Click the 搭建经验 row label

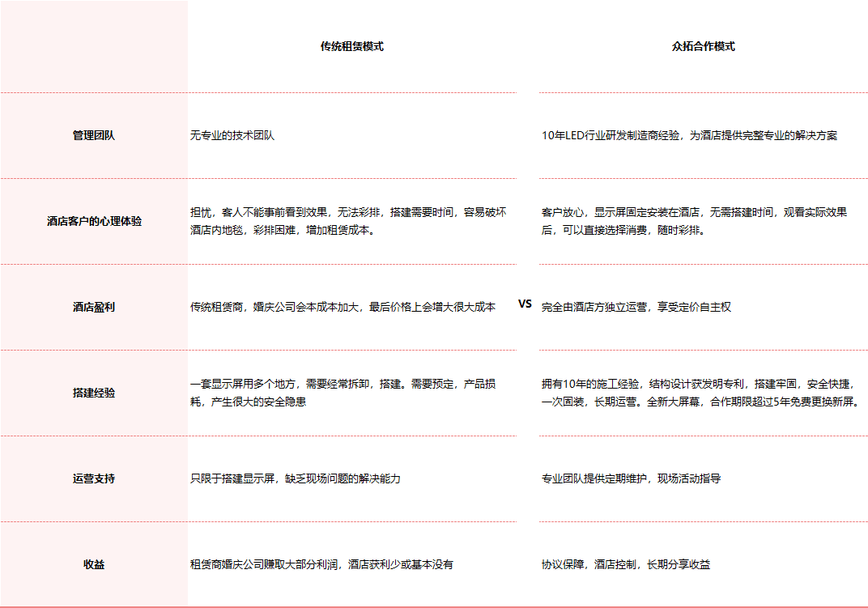pos(94,393)
